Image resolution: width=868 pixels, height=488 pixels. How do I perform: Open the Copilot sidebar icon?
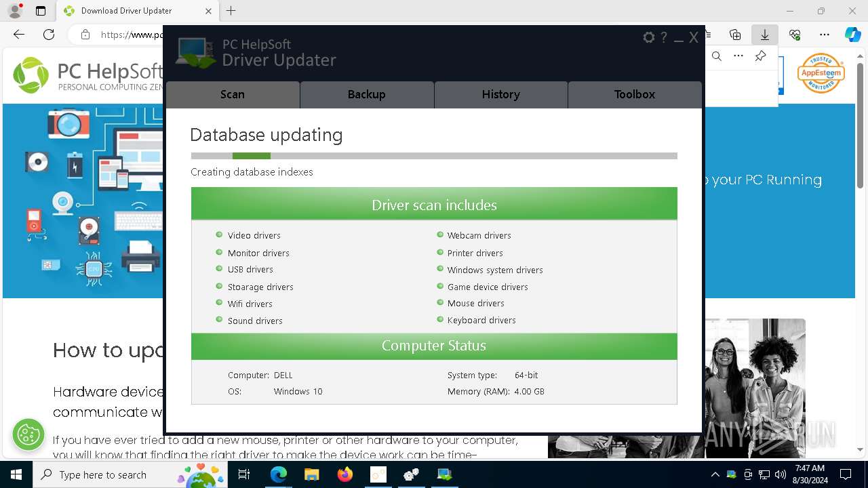(852, 35)
